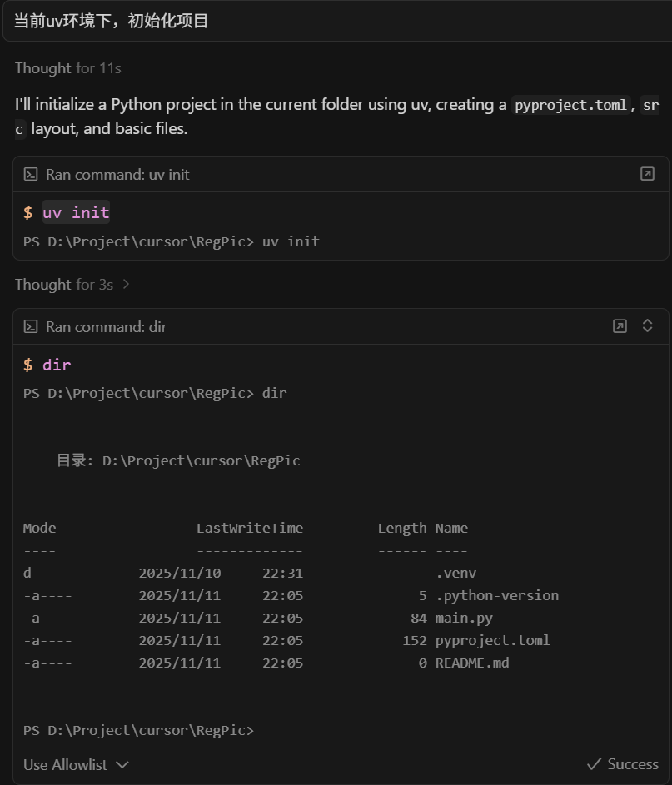This screenshot has width=672, height=785.
Task: Click main.py in the directory listing
Action: (464, 619)
